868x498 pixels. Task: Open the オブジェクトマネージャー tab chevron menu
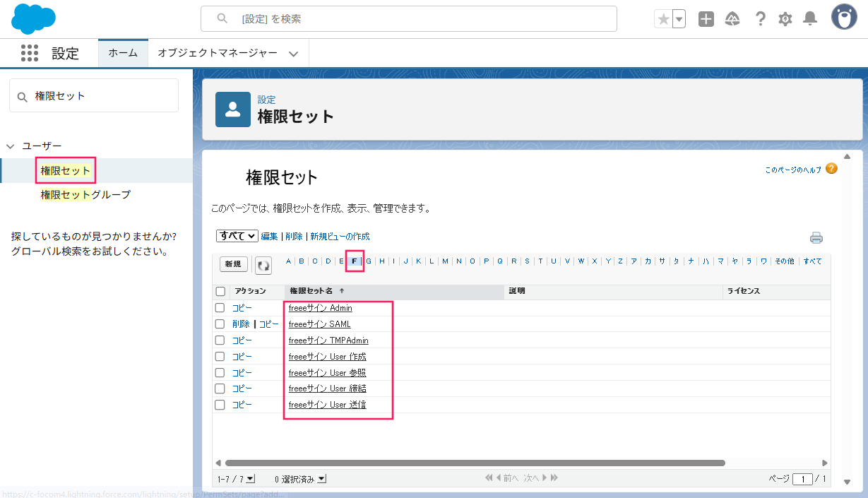pyautogui.click(x=294, y=54)
